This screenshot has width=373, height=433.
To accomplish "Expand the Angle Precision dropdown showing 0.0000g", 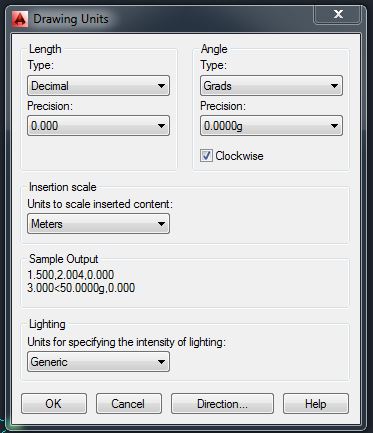I will 271,126.
